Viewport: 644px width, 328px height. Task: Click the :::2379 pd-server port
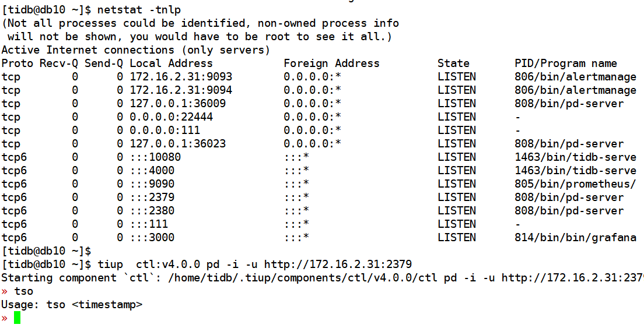pyautogui.click(x=152, y=197)
